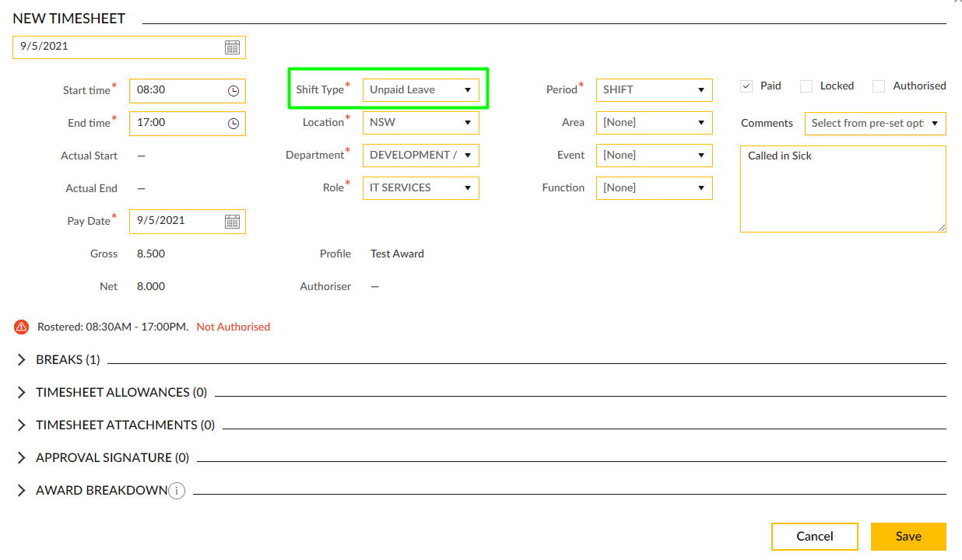Screen dimensions: 962x560
Task: Open the End time clock picker
Action: coord(233,123)
